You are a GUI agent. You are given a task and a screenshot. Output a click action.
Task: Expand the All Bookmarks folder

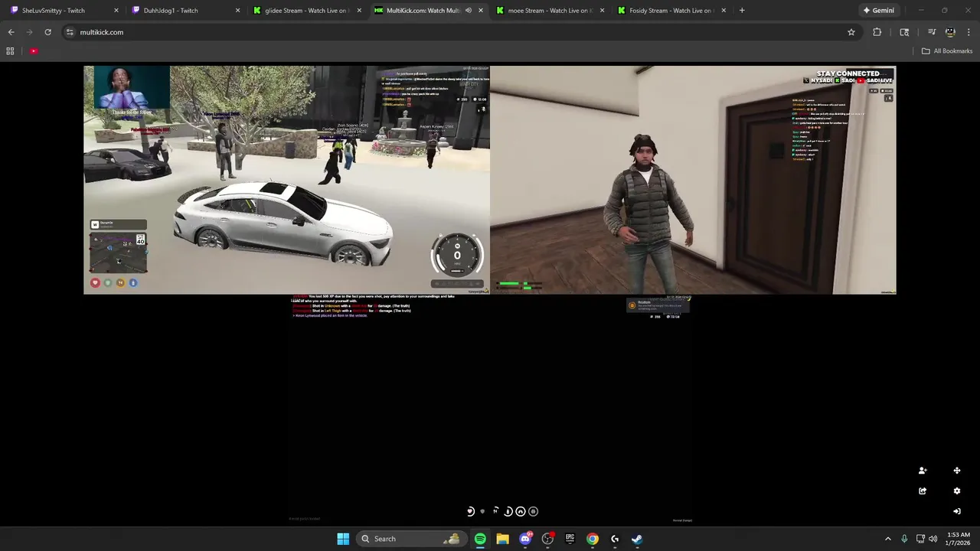tap(947, 51)
